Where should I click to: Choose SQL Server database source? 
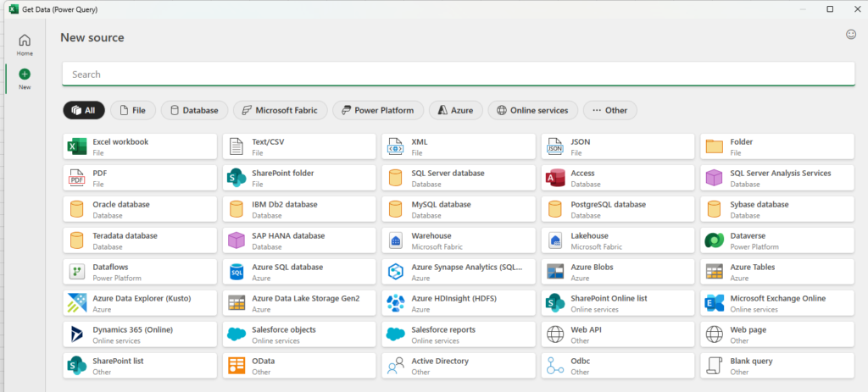pos(459,178)
